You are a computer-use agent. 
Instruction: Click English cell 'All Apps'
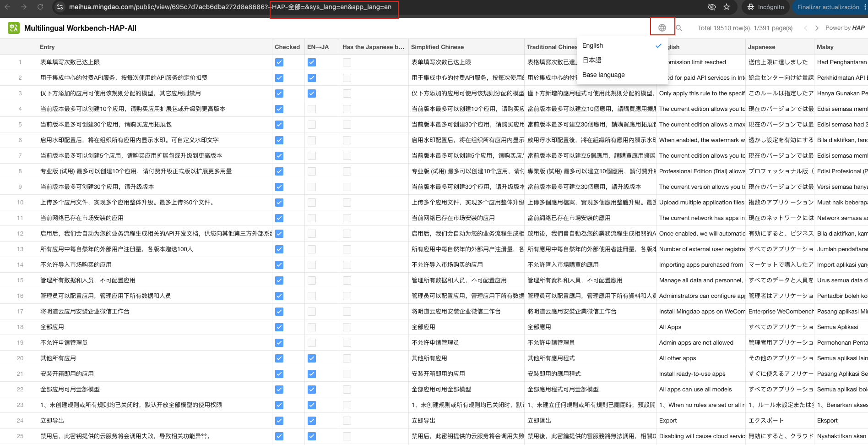[x=670, y=327]
